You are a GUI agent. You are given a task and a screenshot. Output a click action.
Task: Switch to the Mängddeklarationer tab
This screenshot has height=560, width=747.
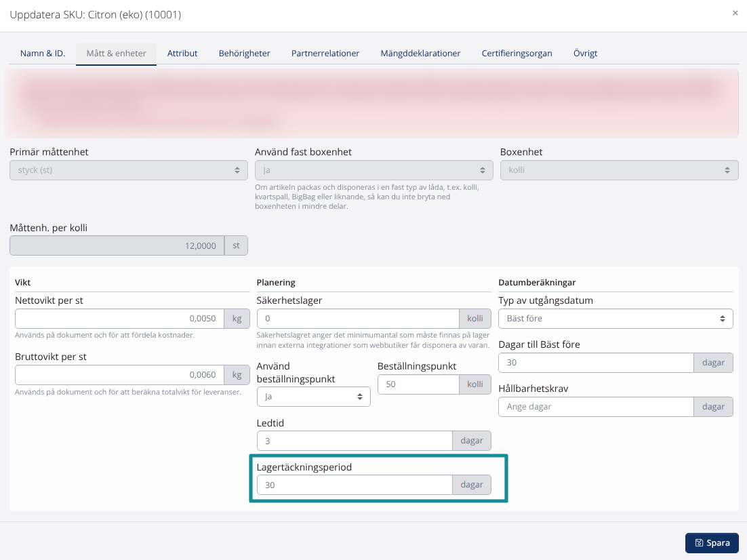point(421,52)
